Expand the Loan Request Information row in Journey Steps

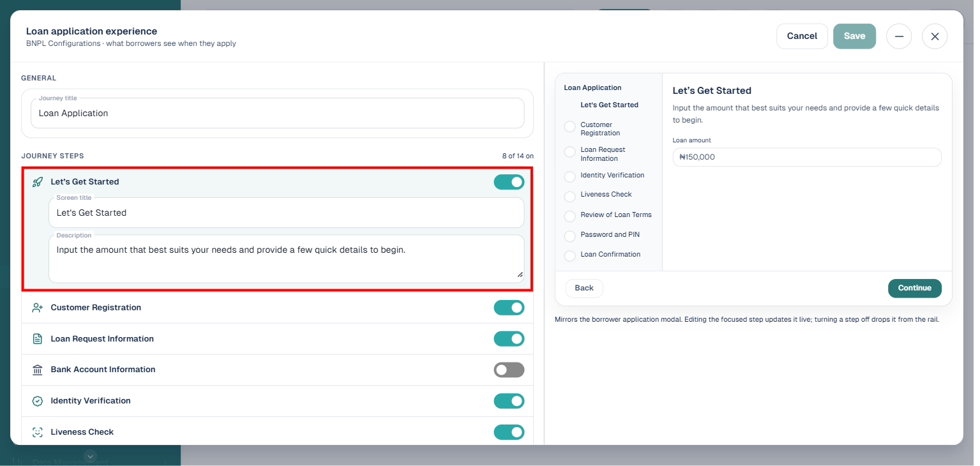[277, 339]
